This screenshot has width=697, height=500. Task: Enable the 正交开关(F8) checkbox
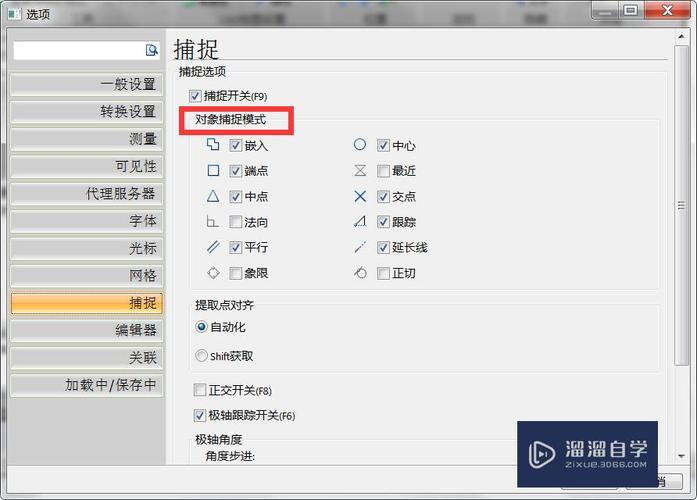(x=200, y=390)
